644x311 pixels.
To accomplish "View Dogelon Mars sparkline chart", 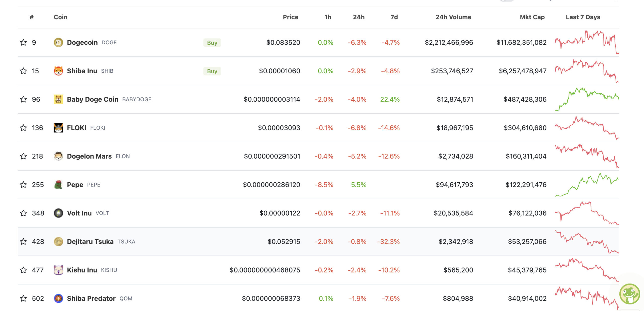I will point(587,156).
